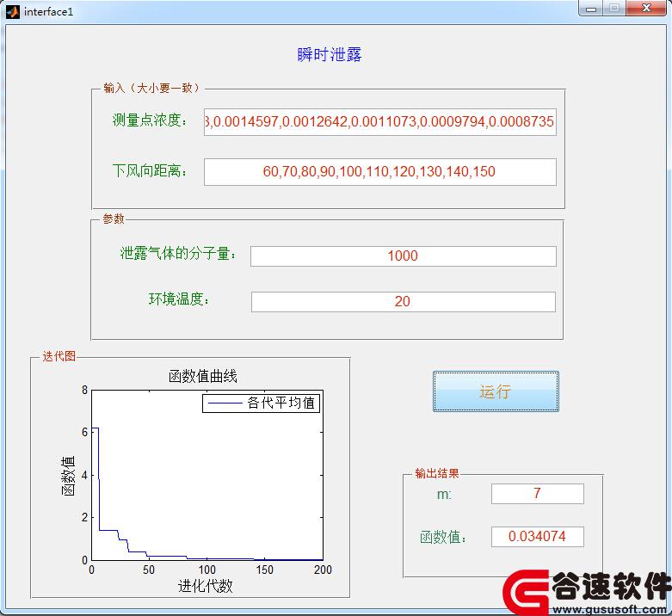Click the 函数值 output field showing 0.034074
This screenshot has height=616, width=672.
point(538,536)
